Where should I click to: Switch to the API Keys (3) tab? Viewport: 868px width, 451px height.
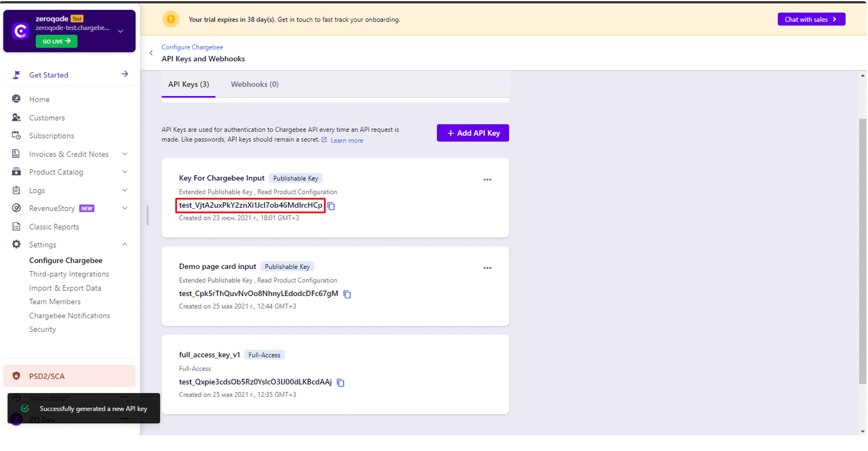(189, 84)
